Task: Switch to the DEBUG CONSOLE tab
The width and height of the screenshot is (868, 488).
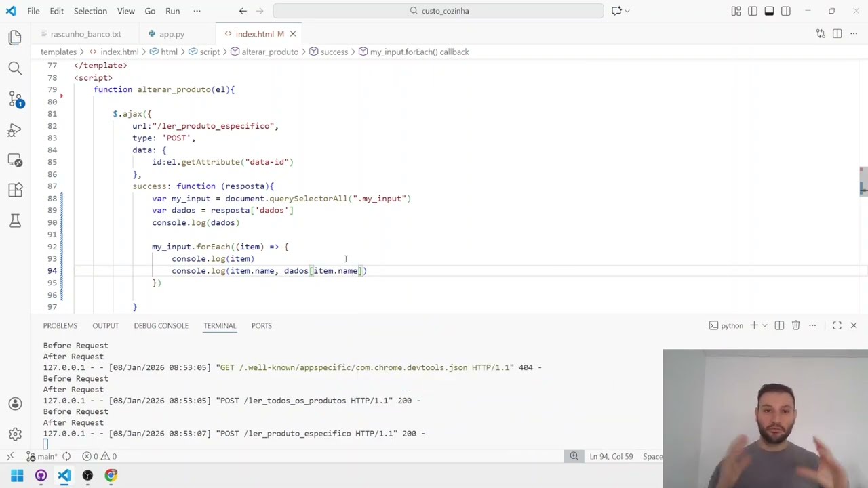Action: (x=161, y=325)
